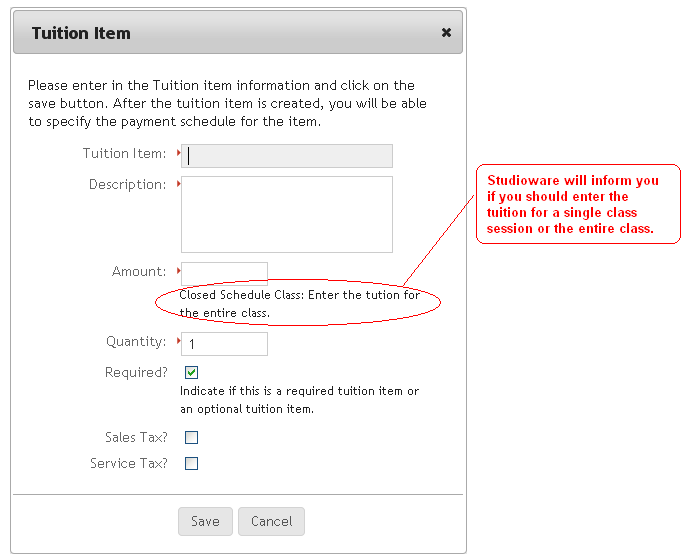This screenshot has width=691, height=557.
Task: Click the required marker beside Amount field
Action: coord(178,270)
